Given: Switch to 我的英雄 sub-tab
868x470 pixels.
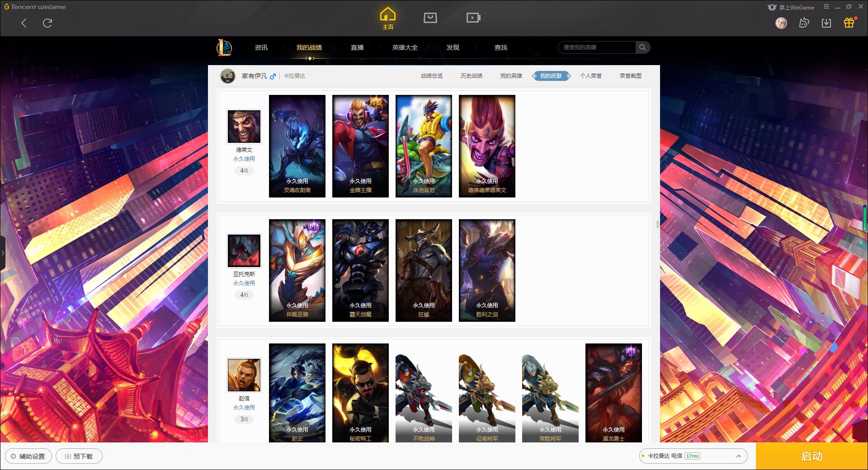Looking at the screenshot, I should tap(511, 76).
